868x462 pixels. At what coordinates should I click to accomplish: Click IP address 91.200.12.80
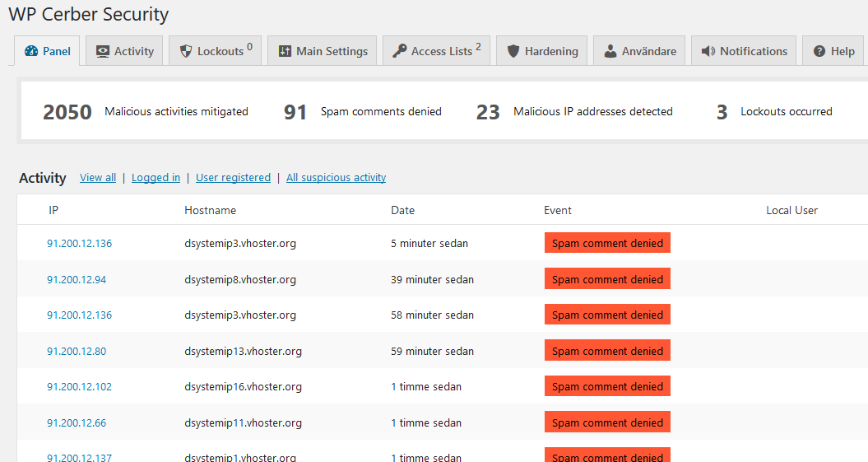pyautogui.click(x=77, y=352)
